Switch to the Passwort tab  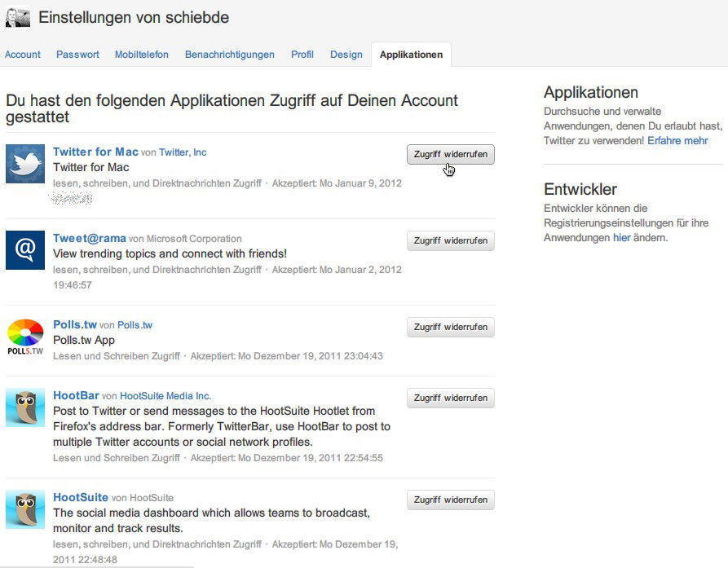pyautogui.click(x=77, y=55)
